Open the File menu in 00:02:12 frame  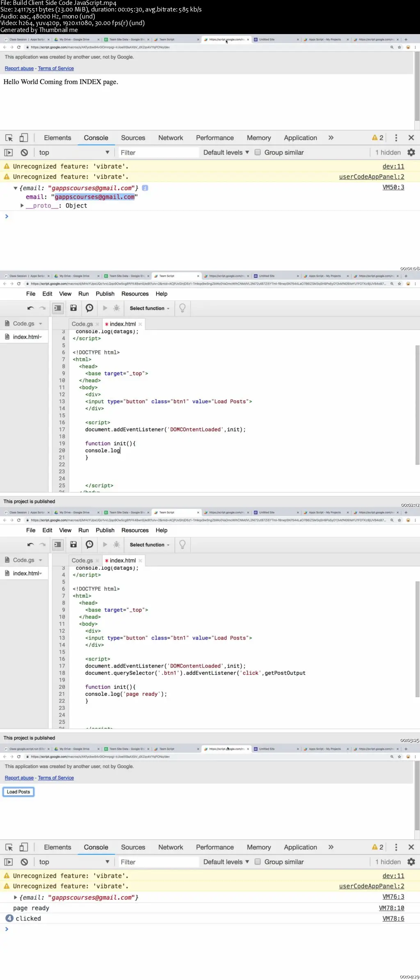click(31, 294)
